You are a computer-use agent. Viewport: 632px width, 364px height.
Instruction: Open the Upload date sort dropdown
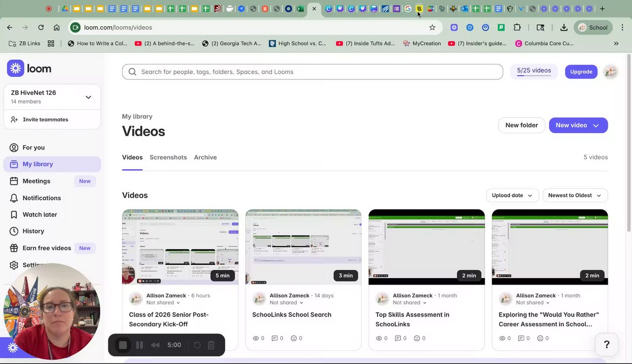point(512,195)
